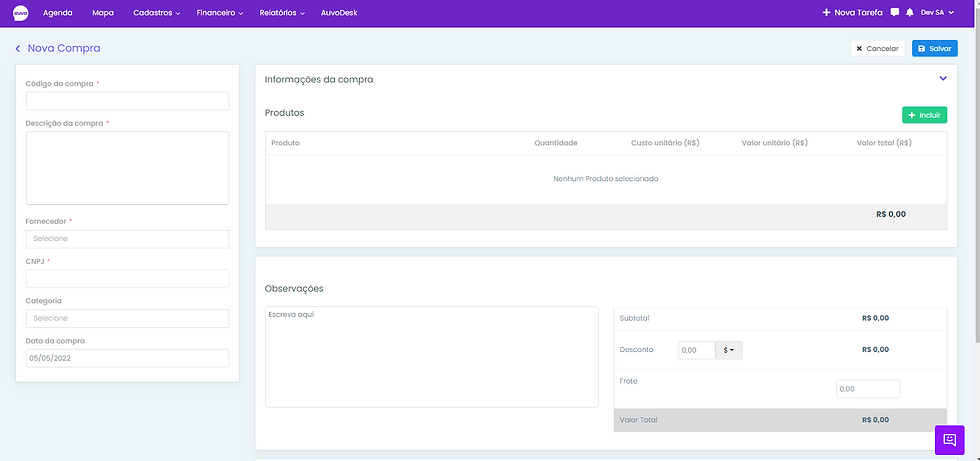Click the Data da compra date field
Screen dimensions: 980x461
coord(128,358)
